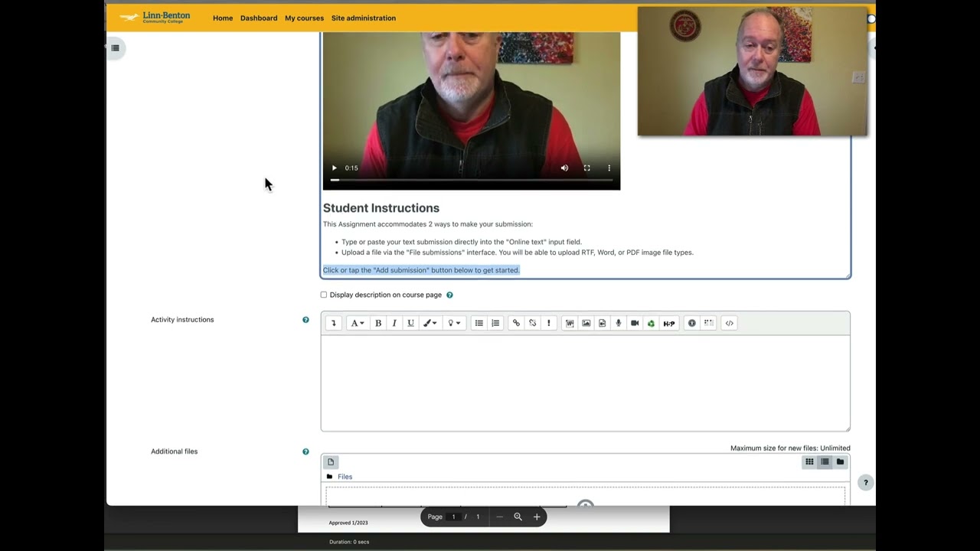This screenshot has height=551, width=980.
Task: Toggle underline formatting in editor
Action: click(x=410, y=323)
